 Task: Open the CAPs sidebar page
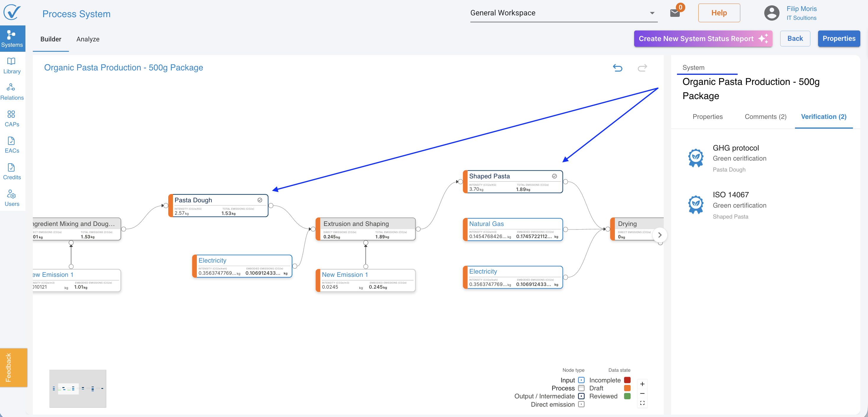(12, 118)
